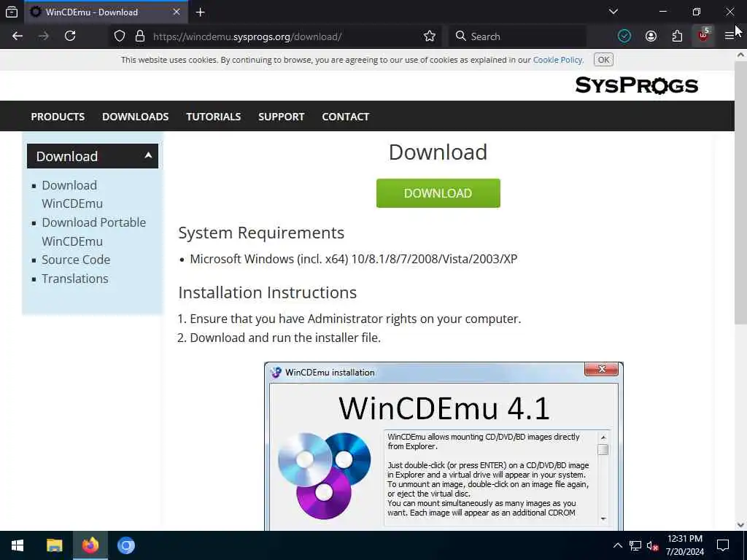Collapse the Download sidebar section arrow

point(148,155)
